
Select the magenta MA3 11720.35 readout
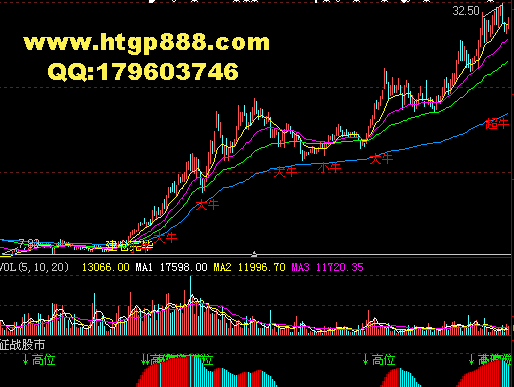327,267
